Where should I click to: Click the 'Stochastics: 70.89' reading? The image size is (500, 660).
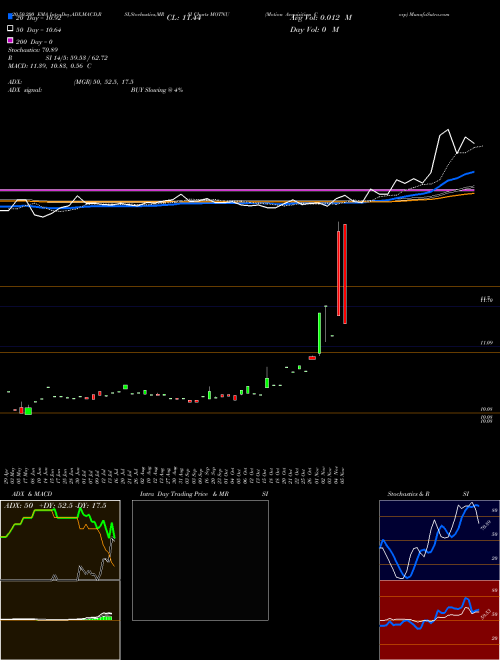[x=33, y=50]
